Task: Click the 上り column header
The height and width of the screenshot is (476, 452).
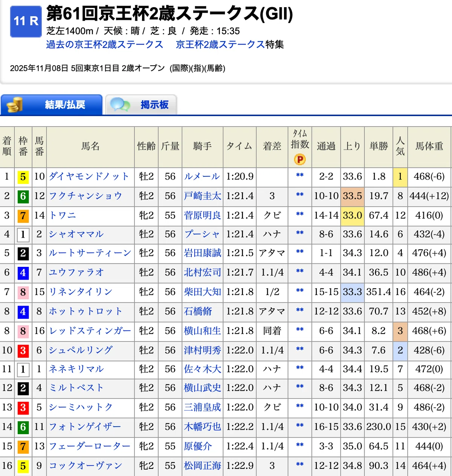Action: 352,147
